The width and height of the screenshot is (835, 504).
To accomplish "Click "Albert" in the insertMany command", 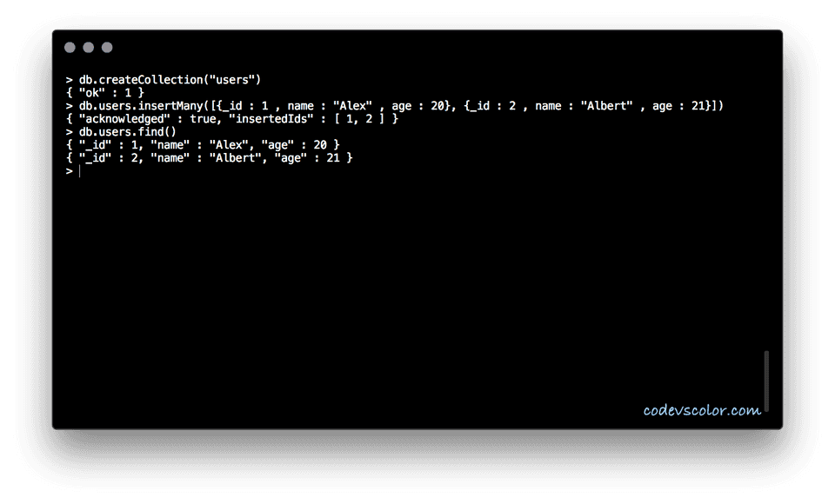I will tap(606, 106).
